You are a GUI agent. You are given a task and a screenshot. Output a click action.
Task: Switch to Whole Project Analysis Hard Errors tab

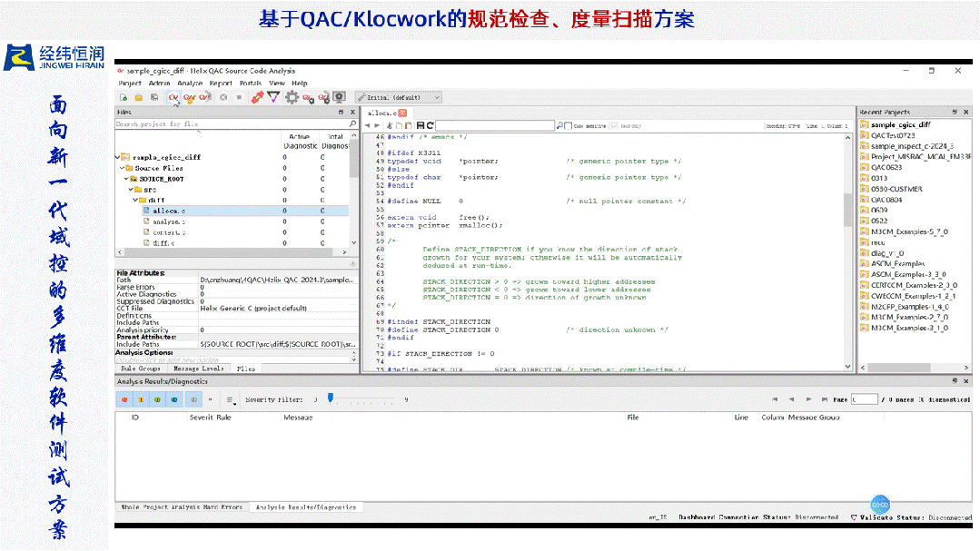[182, 507]
